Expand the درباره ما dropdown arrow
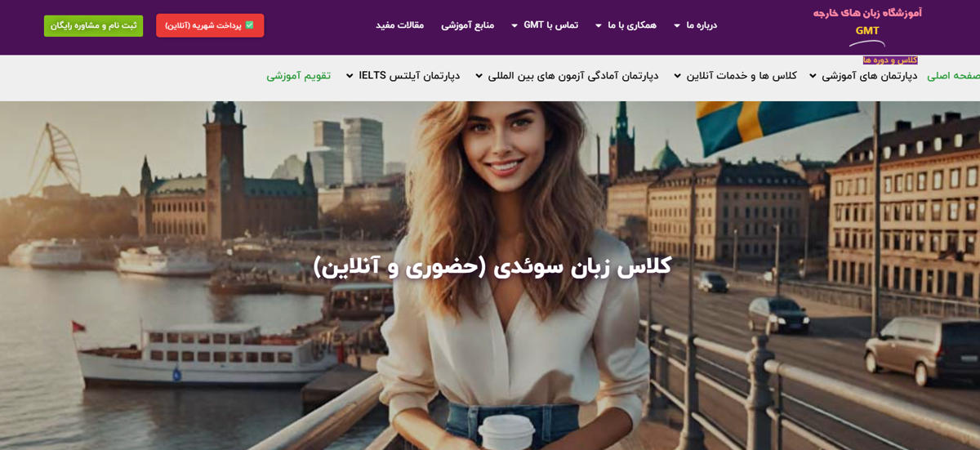The width and height of the screenshot is (980, 450). [x=677, y=26]
